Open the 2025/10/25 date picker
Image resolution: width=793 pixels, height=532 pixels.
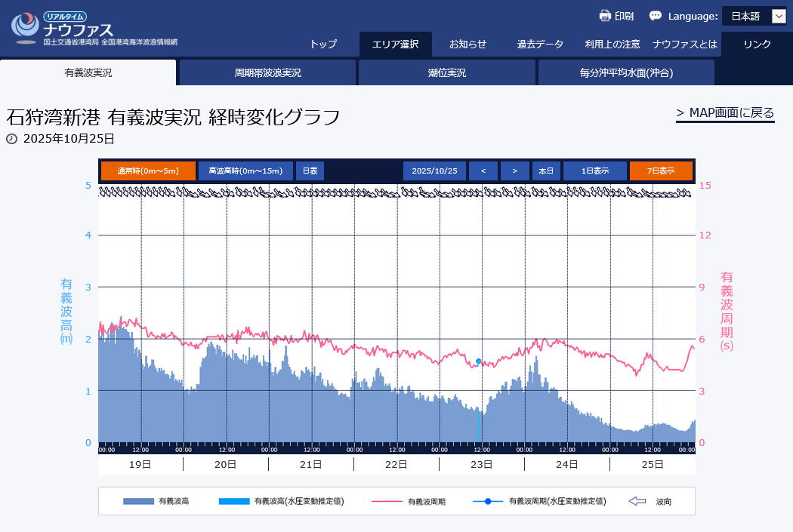(434, 171)
